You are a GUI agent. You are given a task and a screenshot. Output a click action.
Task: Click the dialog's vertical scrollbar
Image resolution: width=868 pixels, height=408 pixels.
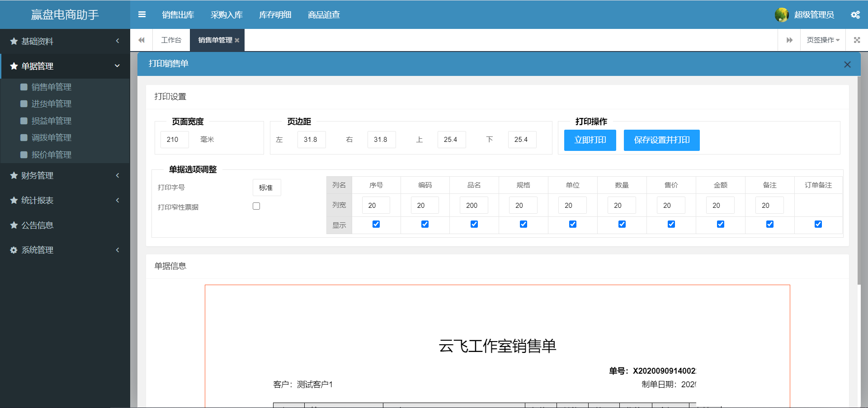859,180
